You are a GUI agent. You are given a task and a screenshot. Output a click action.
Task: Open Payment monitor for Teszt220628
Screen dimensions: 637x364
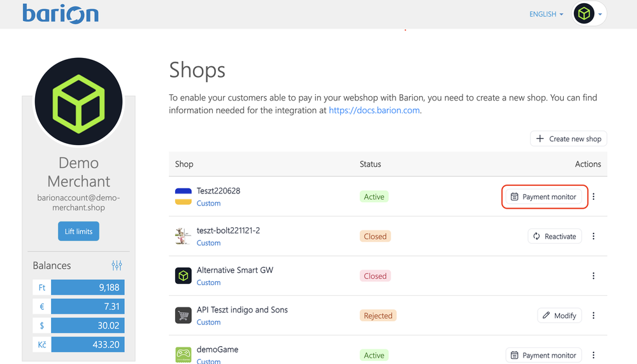click(x=543, y=197)
